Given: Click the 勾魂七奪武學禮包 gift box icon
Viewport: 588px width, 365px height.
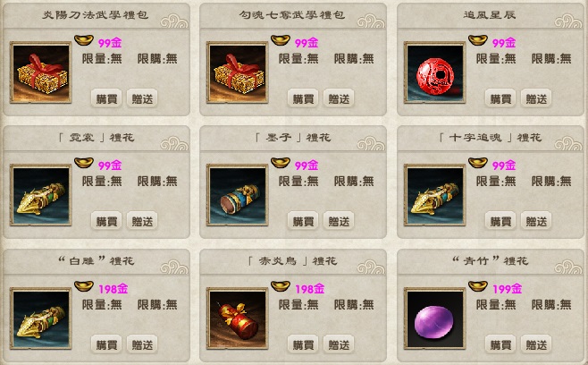Looking at the screenshot, I should click(237, 72).
